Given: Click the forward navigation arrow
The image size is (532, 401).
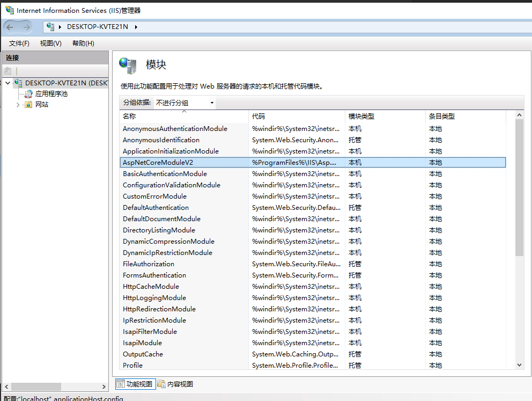Looking at the screenshot, I should pyautogui.click(x=26, y=27).
